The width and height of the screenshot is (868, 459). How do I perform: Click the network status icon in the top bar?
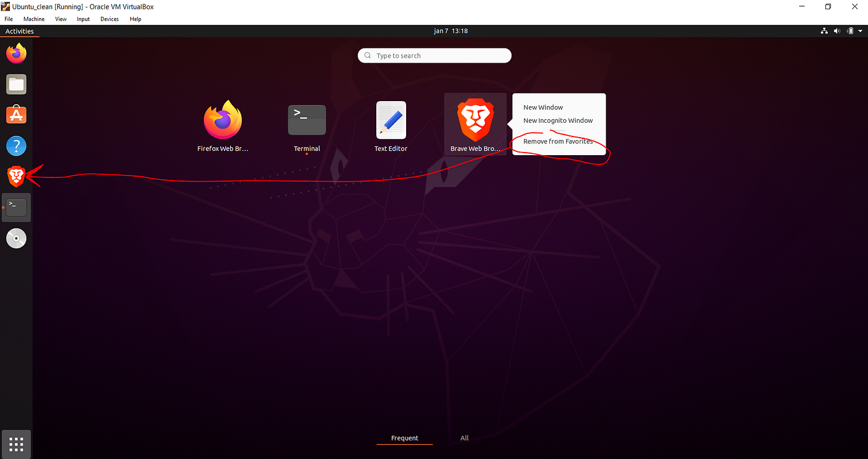pyautogui.click(x=825, y=31)
